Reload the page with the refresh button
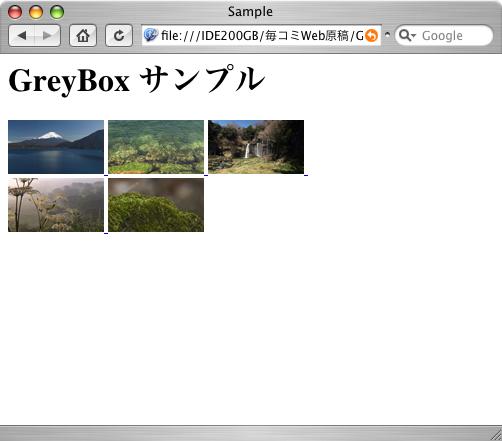 pos(119,35)
